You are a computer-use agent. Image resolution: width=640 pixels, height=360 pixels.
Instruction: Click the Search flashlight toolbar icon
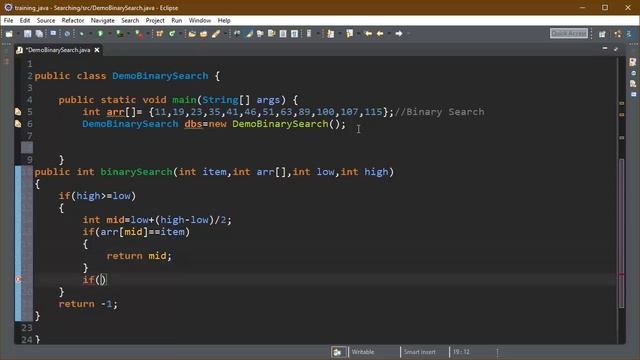[x=216, y=34]
